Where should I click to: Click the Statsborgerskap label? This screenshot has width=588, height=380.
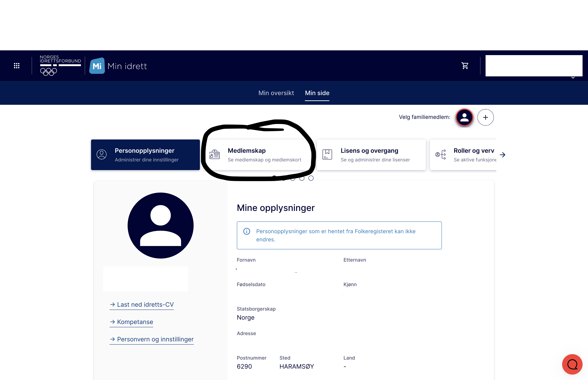256,309
